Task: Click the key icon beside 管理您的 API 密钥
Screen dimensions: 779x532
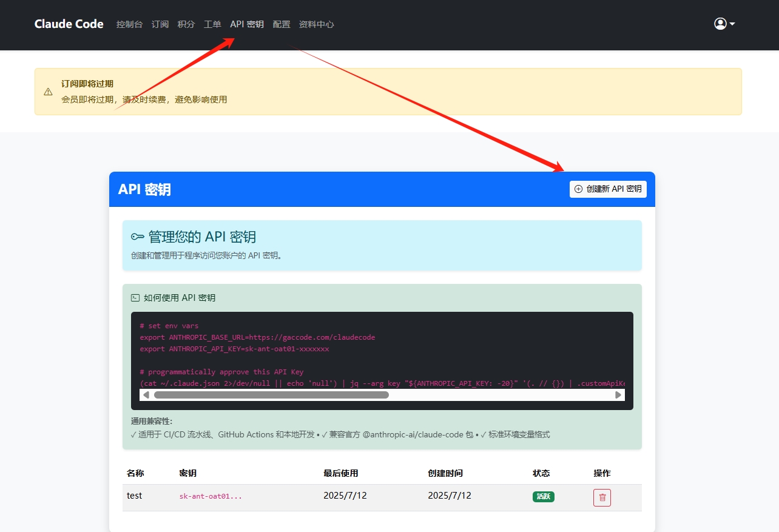Action: tap(137, 237)
